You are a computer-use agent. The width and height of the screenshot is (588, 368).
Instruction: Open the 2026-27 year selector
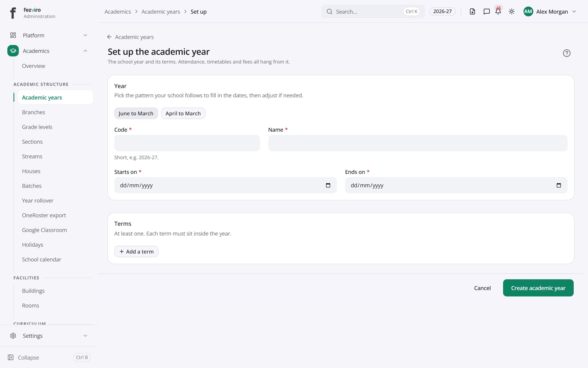pyautogui.click(x=442, y=11)
